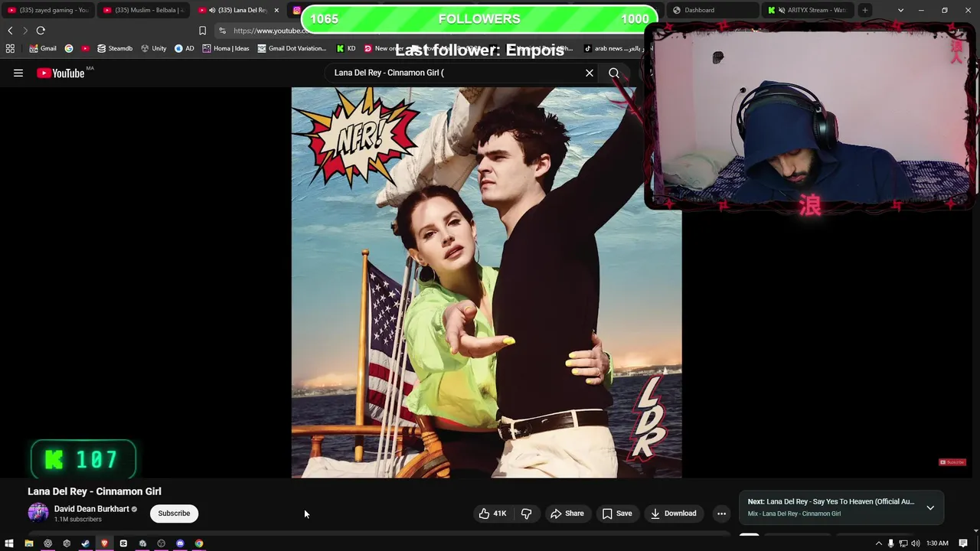Open File Explorer from taskbar
980x551 pixels.
coord(28,543)
